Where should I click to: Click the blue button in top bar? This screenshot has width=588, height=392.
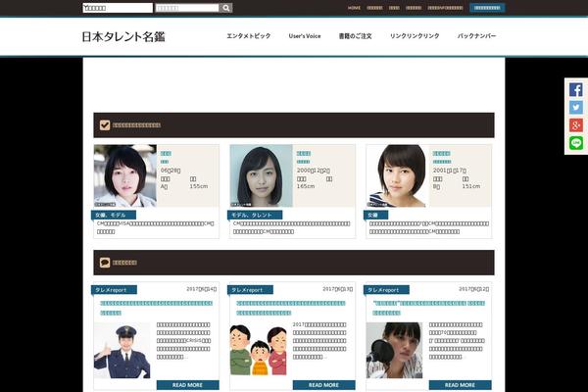coord(487,8)
